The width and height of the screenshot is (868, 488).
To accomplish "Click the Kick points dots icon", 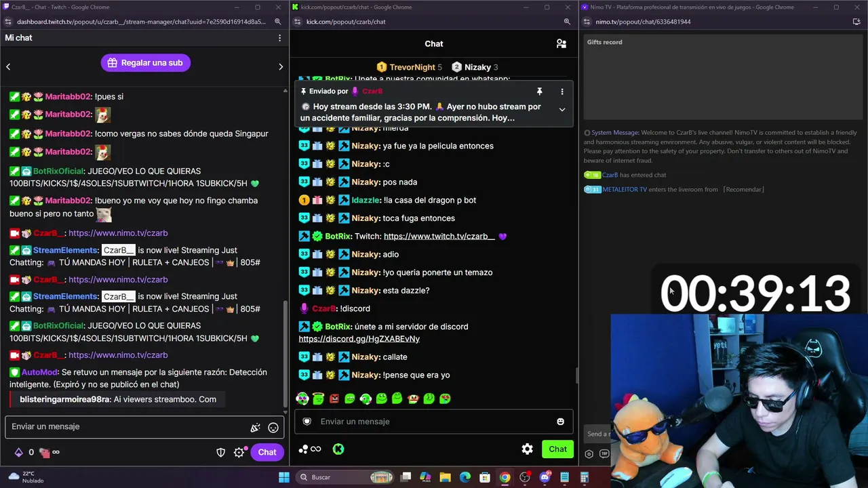I will 303,449.
